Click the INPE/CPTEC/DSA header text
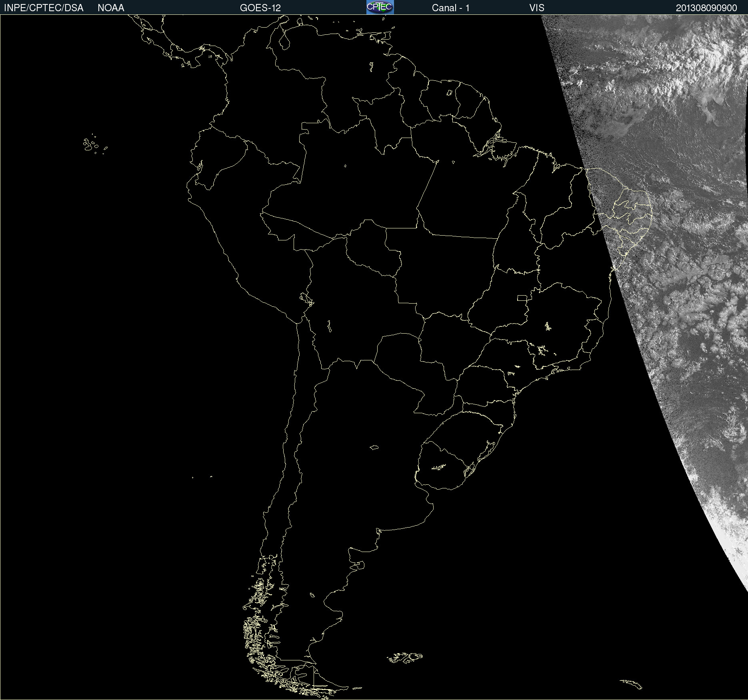 pyautogui.click(x=44, y=8)
